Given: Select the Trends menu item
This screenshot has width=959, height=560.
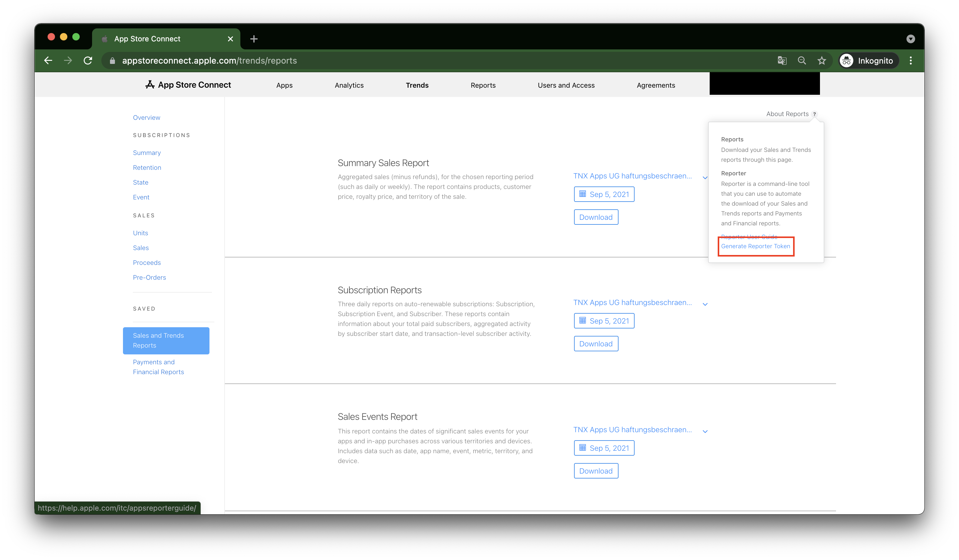Looking at the screenshot, I should 417,85.
